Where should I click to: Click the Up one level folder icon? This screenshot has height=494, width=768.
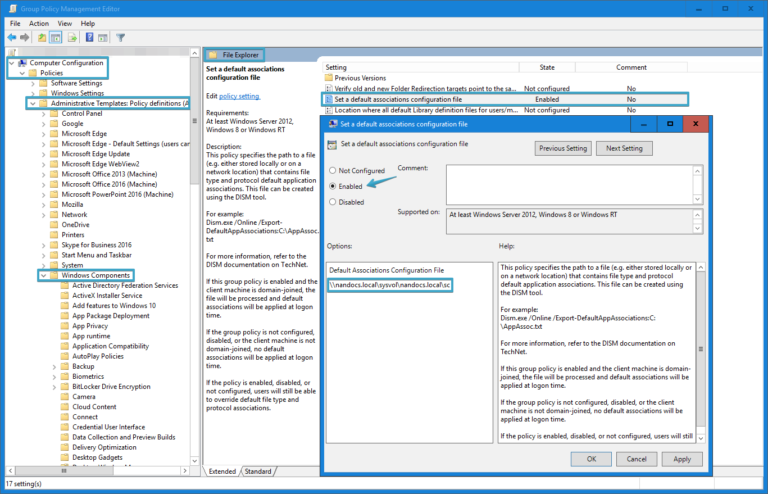pyautogui.click(x=44, y=37)
